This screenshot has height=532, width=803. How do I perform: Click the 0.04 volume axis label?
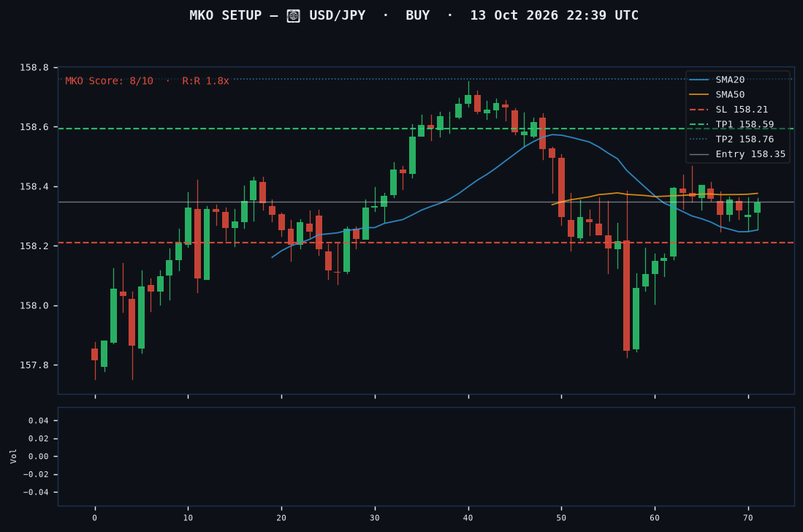(39, 421)
